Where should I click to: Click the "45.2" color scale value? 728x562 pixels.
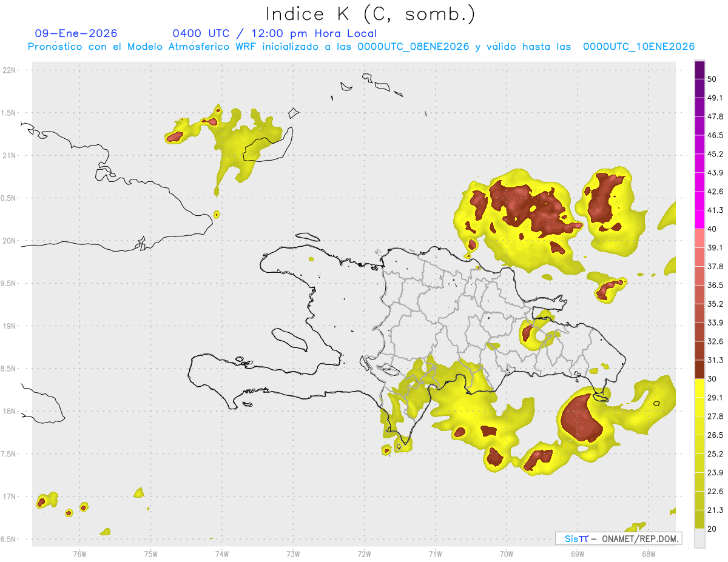(x=715, y=154)
